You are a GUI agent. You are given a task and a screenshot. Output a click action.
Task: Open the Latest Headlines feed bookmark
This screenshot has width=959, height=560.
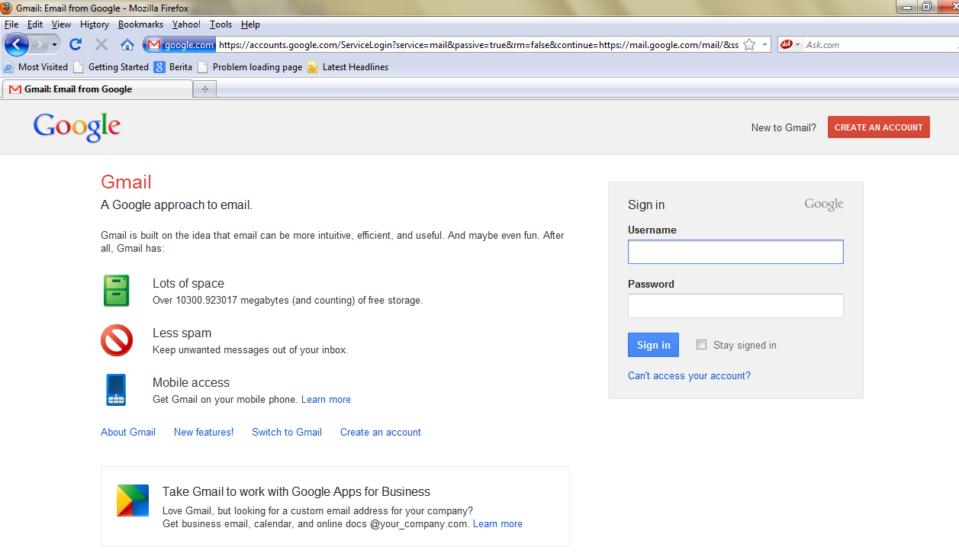click(355, 67)
